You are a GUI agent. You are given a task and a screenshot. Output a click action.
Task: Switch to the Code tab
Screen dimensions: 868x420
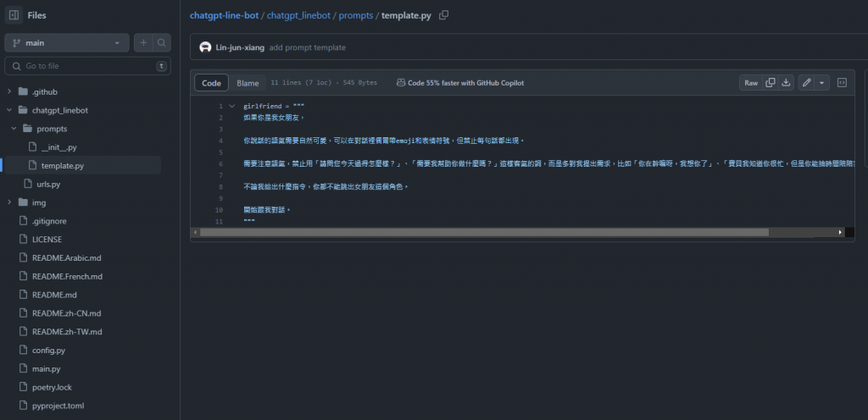point(211,83)
